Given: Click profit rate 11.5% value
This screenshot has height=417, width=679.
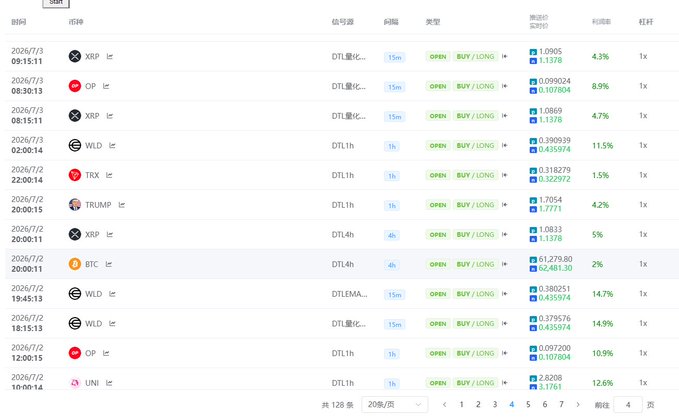Looking at the screenshot, I should click(x=602, y=145).
